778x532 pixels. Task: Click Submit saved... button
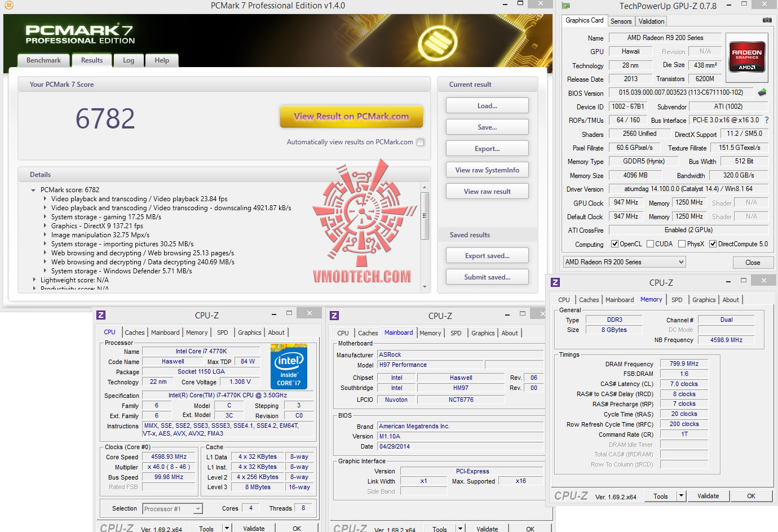pyautogui.click(x=487, y=277)
